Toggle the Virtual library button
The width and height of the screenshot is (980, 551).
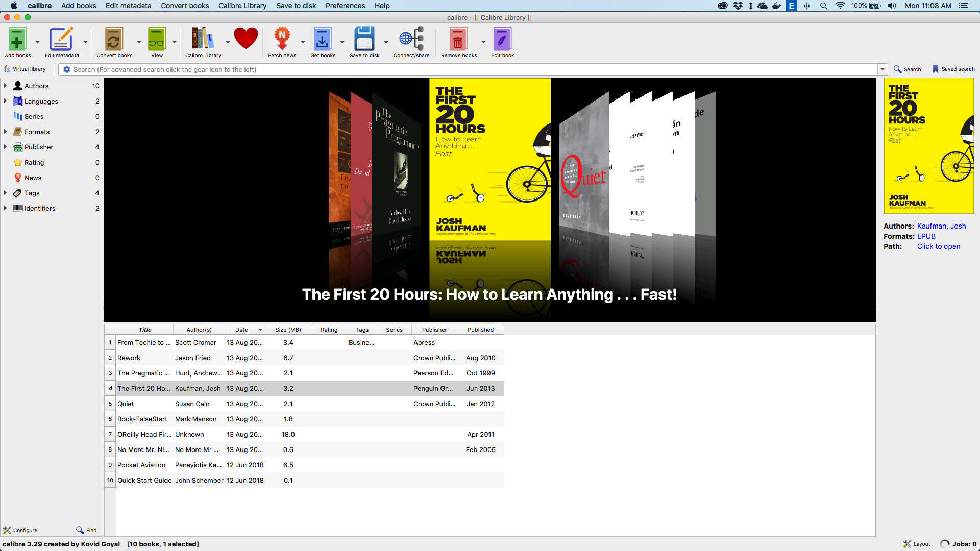pyautogui.click(x=24, y=69)
